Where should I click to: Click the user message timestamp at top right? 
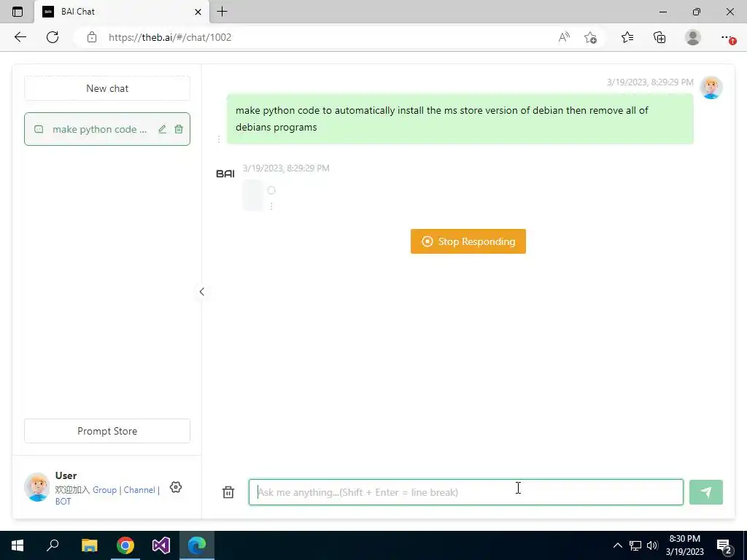(650, 82)
